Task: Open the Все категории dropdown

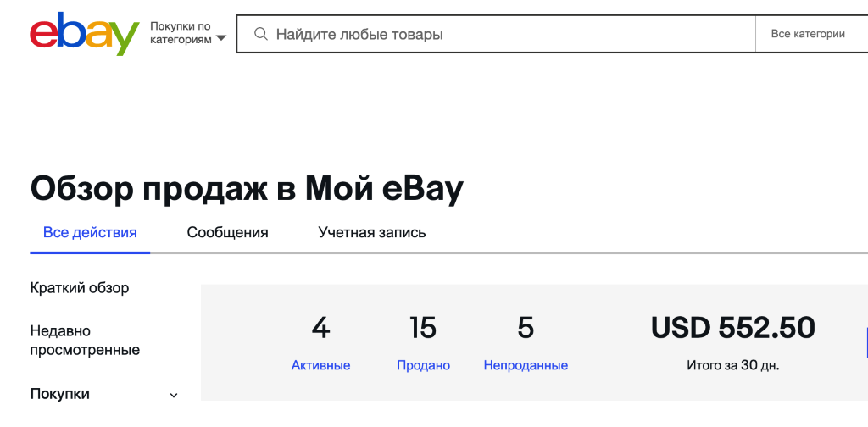Action: (811, 34)
